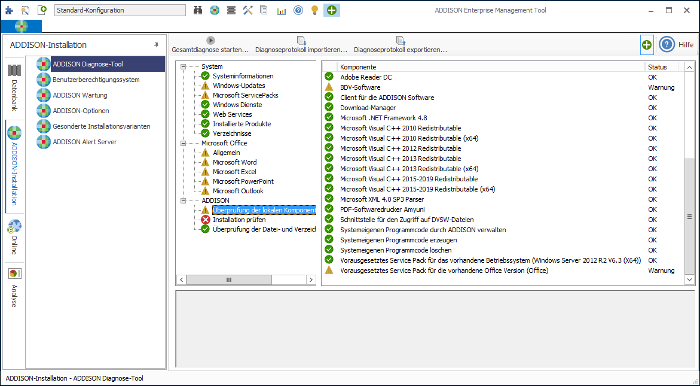This screenshot has height=386, width=700.
Task: Click the Komponente column header
Action: click(x=491, y=67)
